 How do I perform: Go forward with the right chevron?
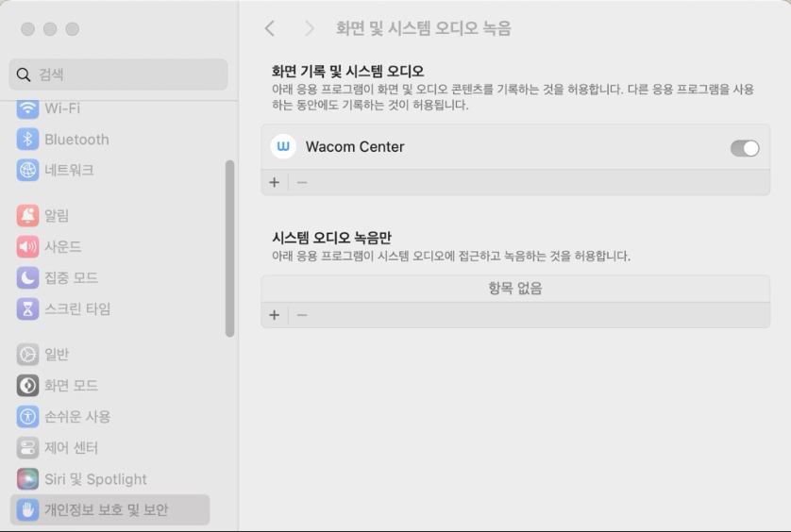click(x=310, y=28)
